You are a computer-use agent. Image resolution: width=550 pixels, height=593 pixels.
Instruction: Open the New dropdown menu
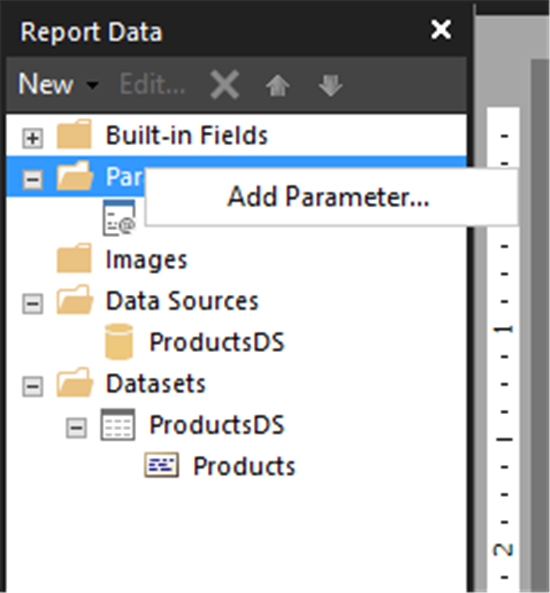(58, 84)
